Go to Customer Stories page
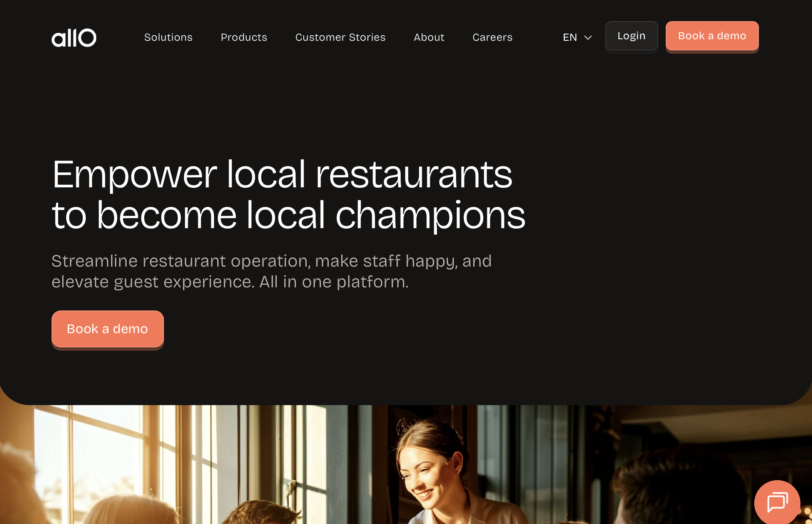Viewport: 812px width, 524px height. 340,37
